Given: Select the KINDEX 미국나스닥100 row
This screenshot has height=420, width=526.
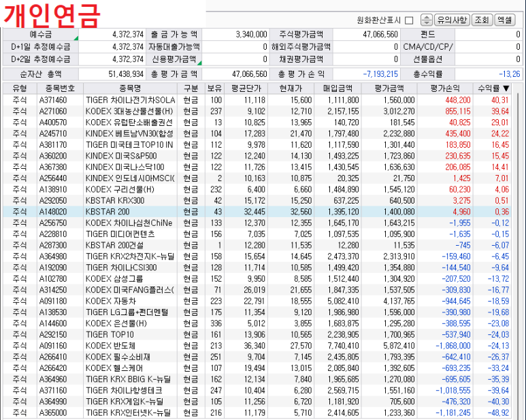Looking at the screenshot, I should [x=257, y=167].
